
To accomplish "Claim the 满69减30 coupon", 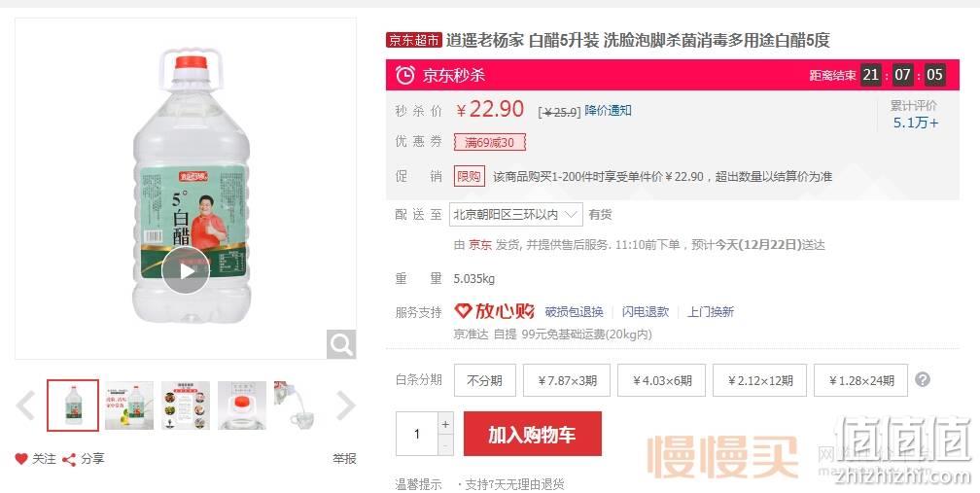I will [490, 143].
